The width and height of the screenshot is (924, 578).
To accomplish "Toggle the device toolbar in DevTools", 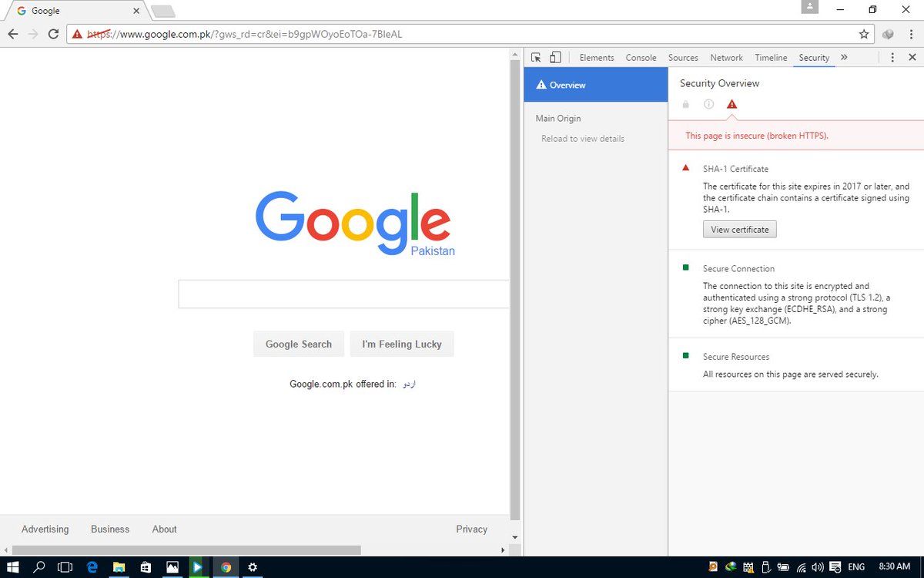I will point(555,58).
